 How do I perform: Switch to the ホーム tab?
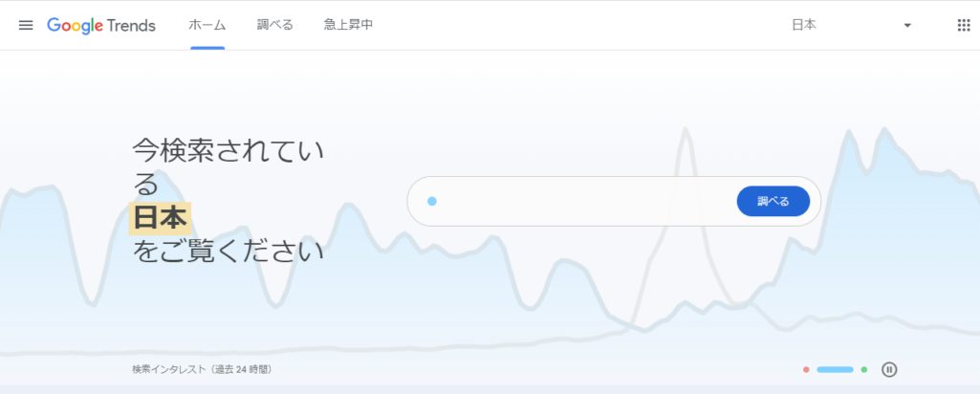click(x=207, y=25)
